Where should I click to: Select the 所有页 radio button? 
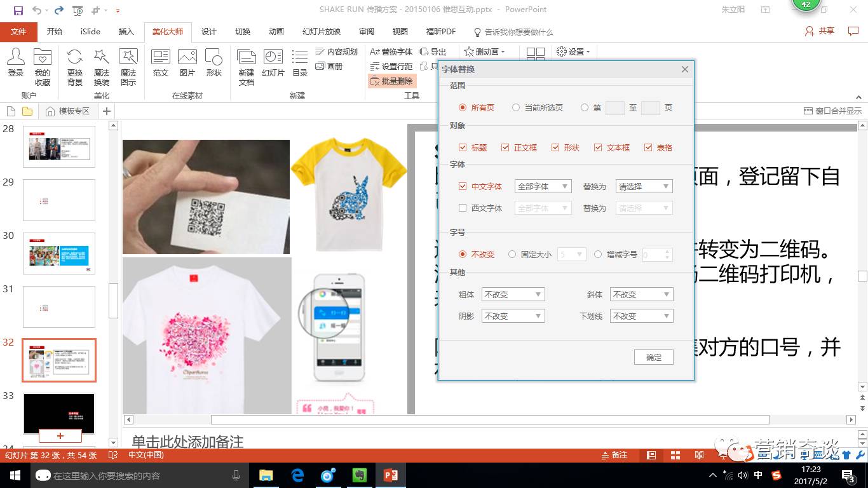point(463,108)
